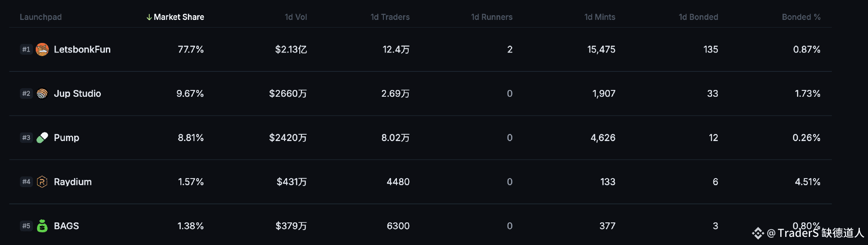This screenshot has height=245, width=868.
Task: Click the Raydium hexagon logo icon
Action: pos(42,182)
